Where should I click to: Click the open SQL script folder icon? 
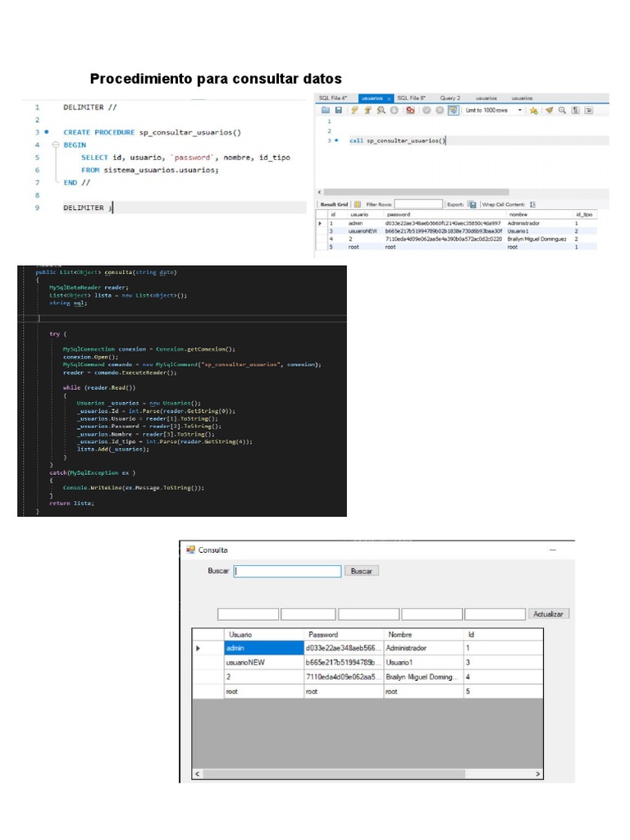(325, 110)
